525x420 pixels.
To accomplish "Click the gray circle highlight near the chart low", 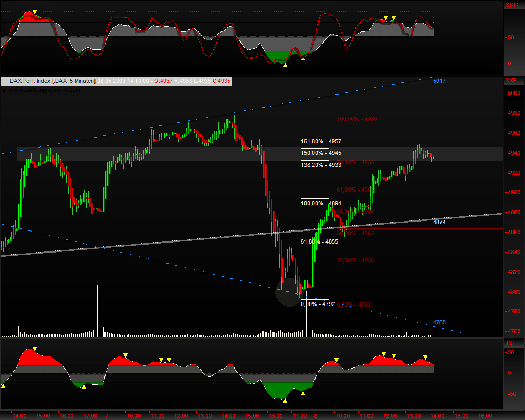I will [288, 293].
